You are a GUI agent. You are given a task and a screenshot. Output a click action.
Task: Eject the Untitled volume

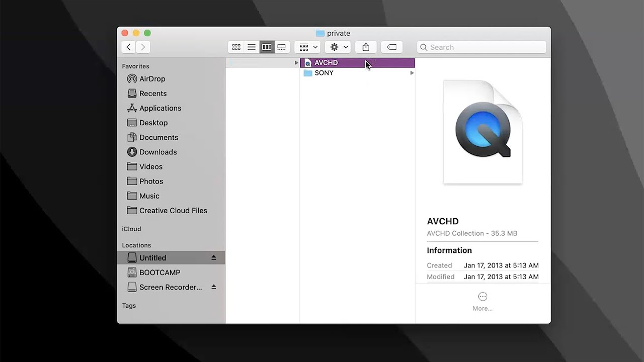pos(213,257)
